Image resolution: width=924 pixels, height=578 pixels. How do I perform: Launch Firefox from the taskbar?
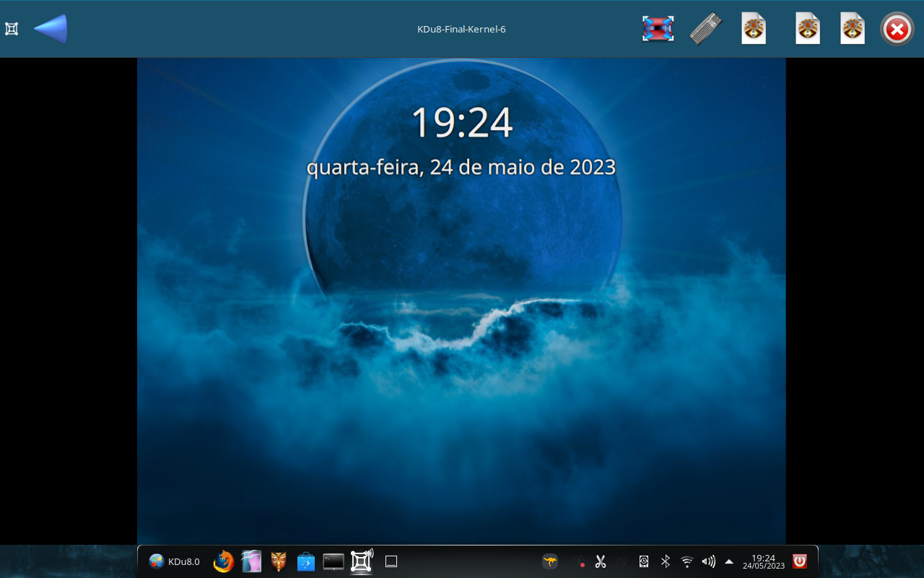coord(224,561)
